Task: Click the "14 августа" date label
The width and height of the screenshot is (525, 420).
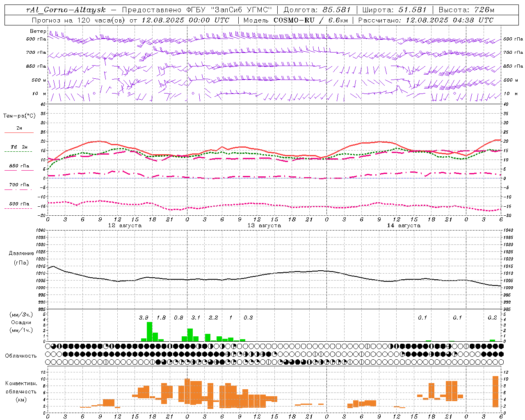Action: (x=404, y=226)
